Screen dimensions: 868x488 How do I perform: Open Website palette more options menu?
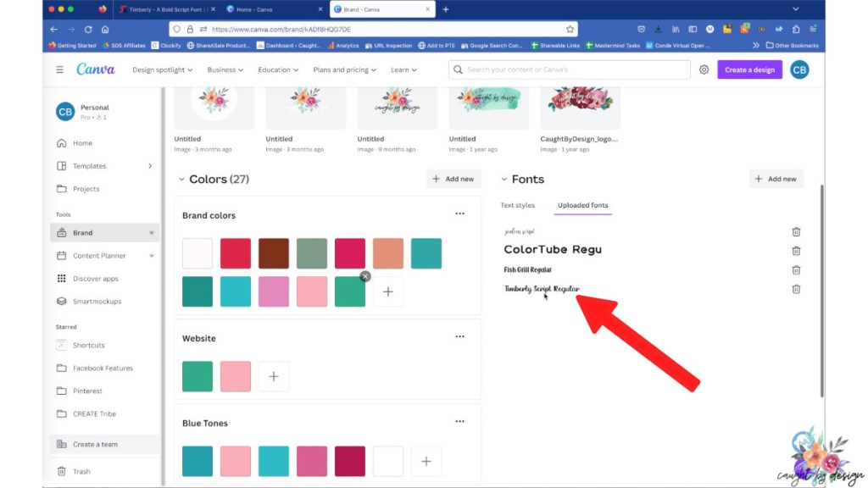(x=459, y=336)
